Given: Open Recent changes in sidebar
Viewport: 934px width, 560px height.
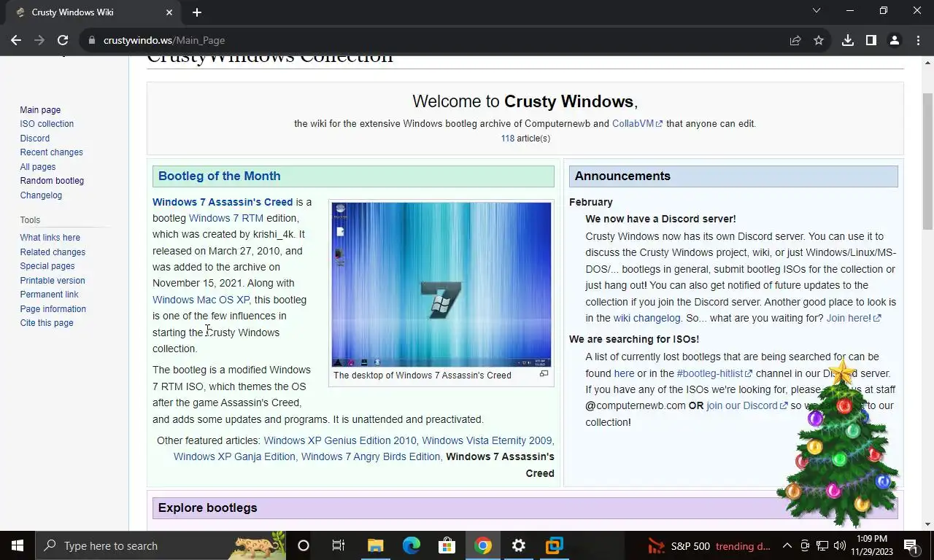Looking at the screenshot, I should 51,152.
